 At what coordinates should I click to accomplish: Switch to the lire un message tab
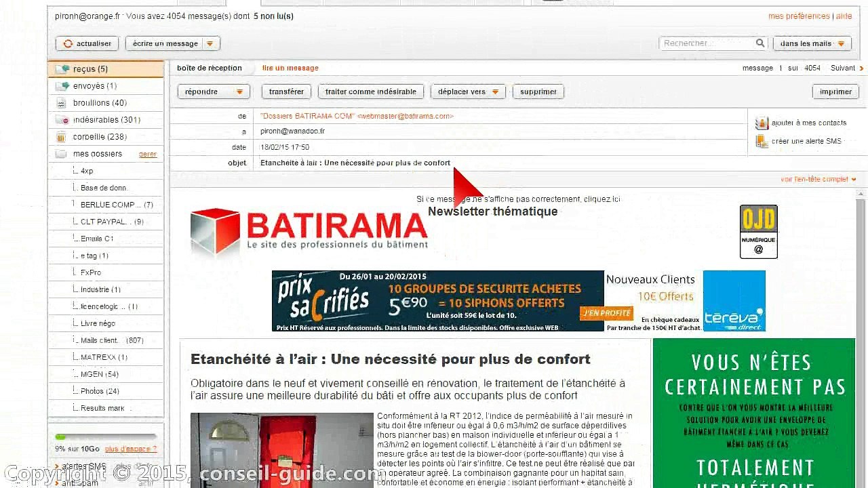290,68
